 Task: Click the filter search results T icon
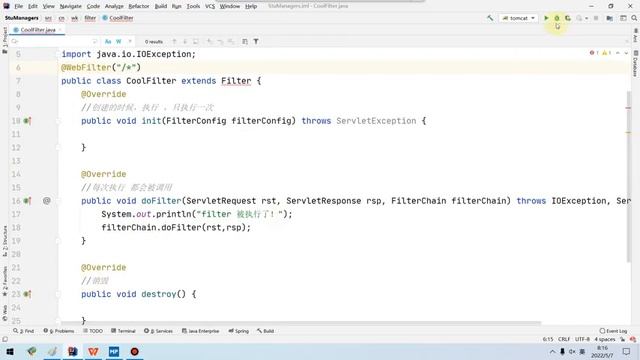click(x=256, y=42)
